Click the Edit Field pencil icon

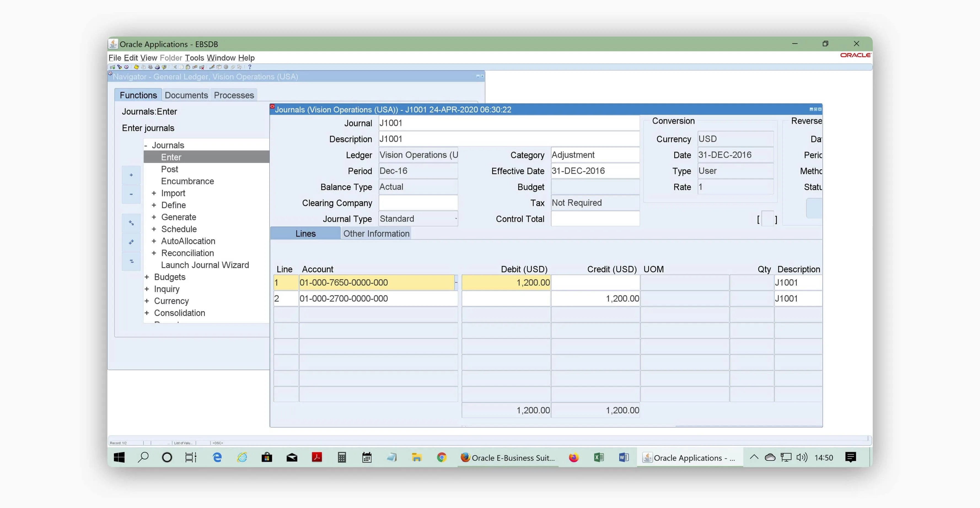tap(212, 67)
